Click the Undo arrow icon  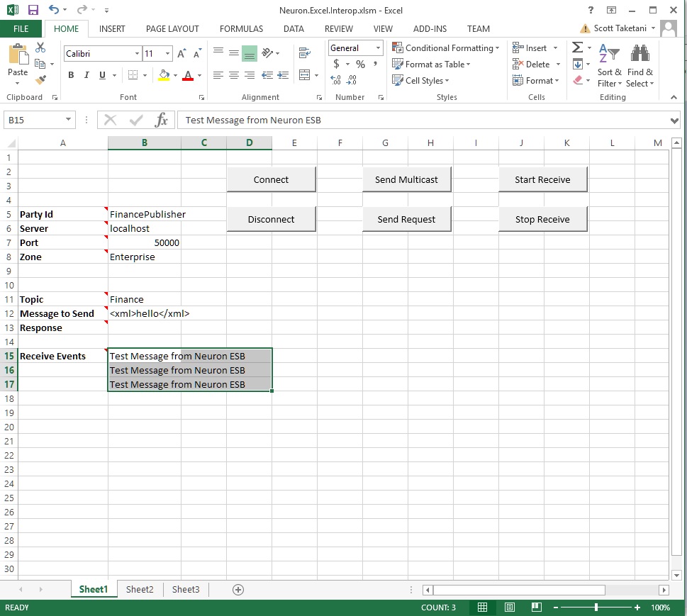53,10
